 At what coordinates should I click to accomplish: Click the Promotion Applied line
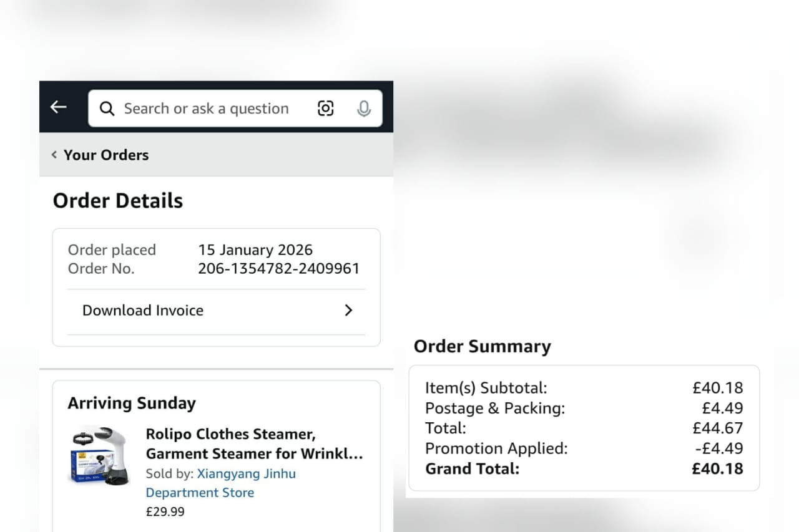[x=584, y=448]
